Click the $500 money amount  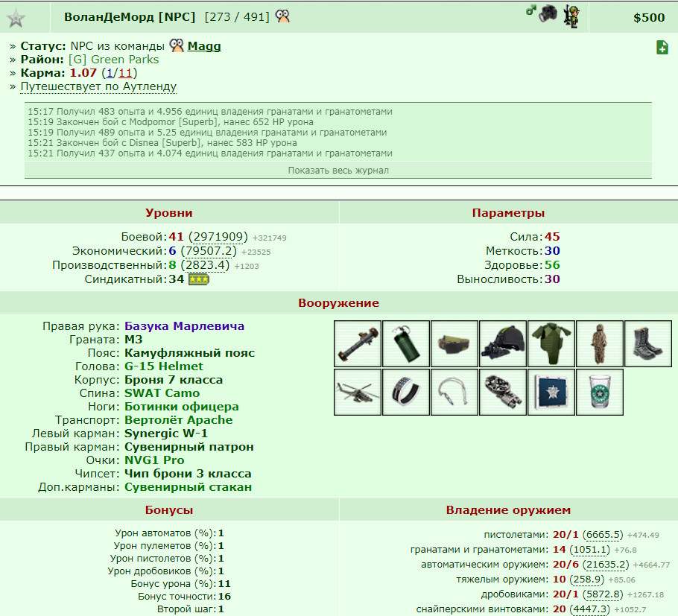(x=649, y=17)
